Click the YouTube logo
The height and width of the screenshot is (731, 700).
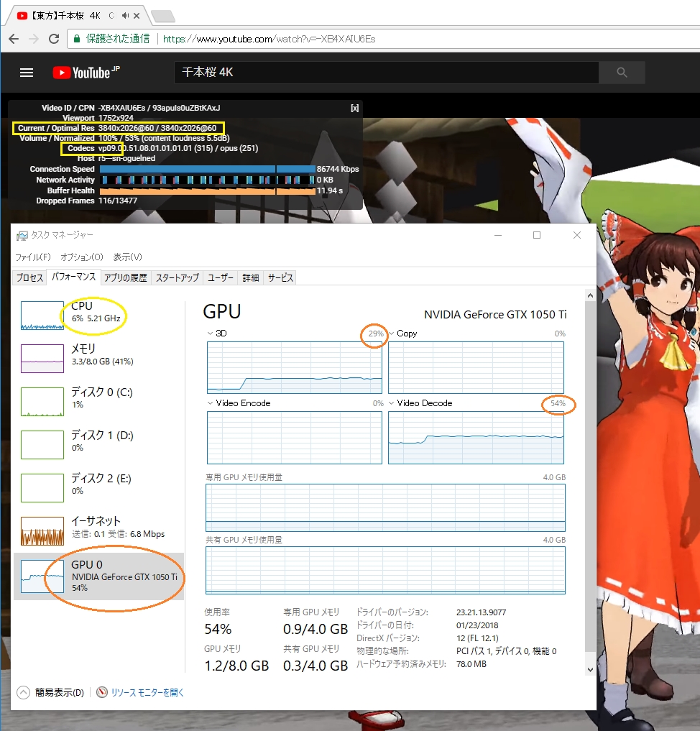[x=86, y=73]
